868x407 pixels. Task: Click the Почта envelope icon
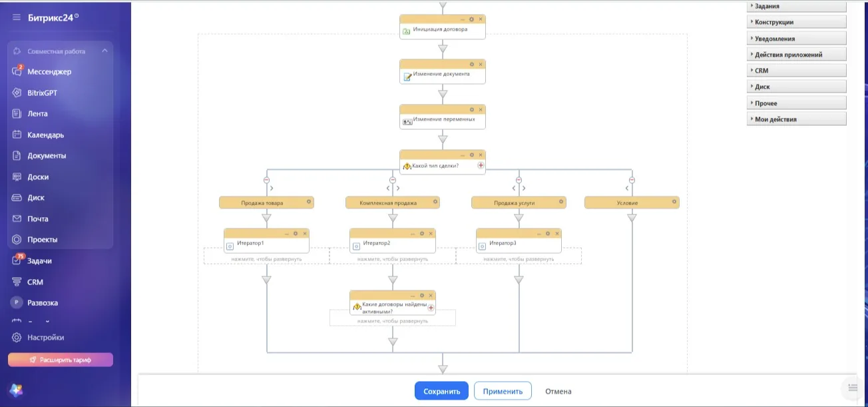click(17, 218)
